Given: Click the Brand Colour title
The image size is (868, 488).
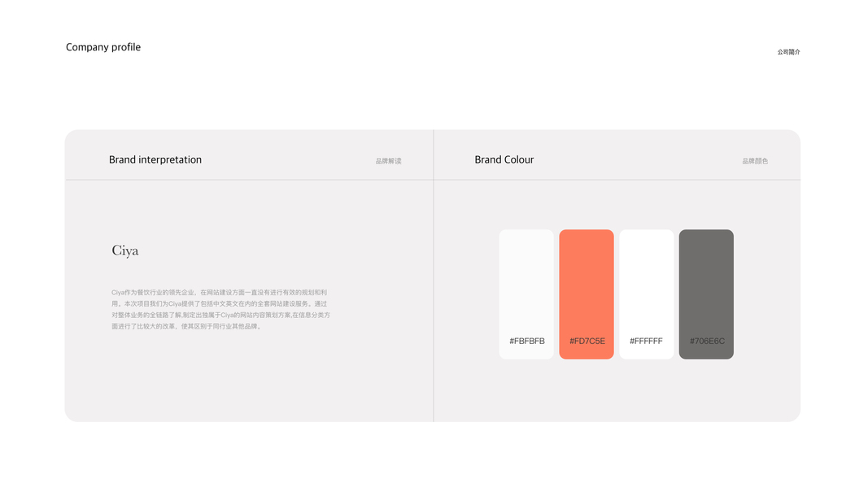Looking at the screenshot, I should pos(504,160).
